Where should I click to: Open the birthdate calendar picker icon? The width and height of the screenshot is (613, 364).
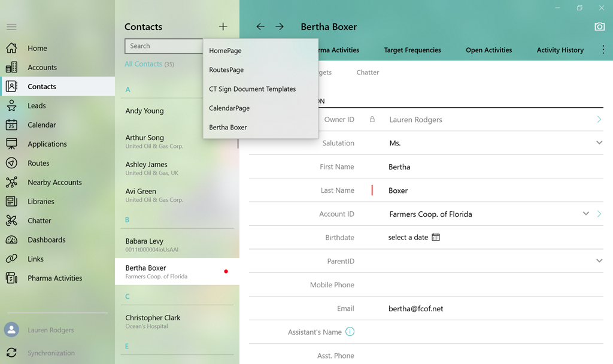[436, 237]
